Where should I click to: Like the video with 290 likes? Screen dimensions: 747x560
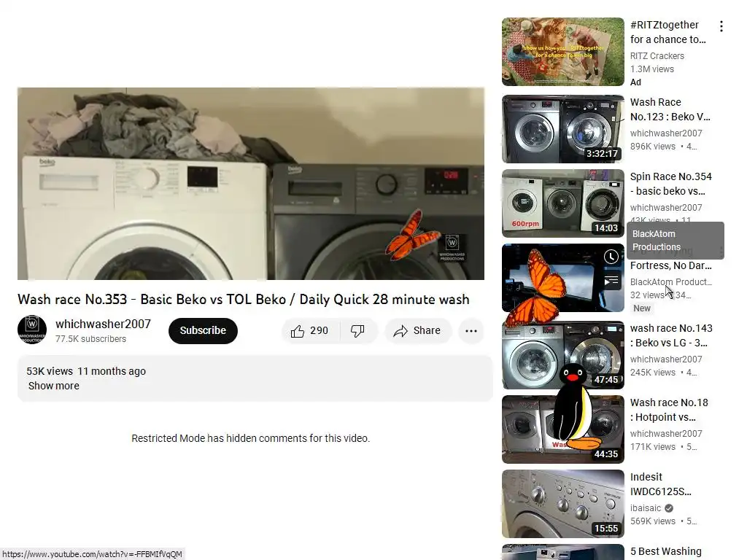click(x=310, y=331)
